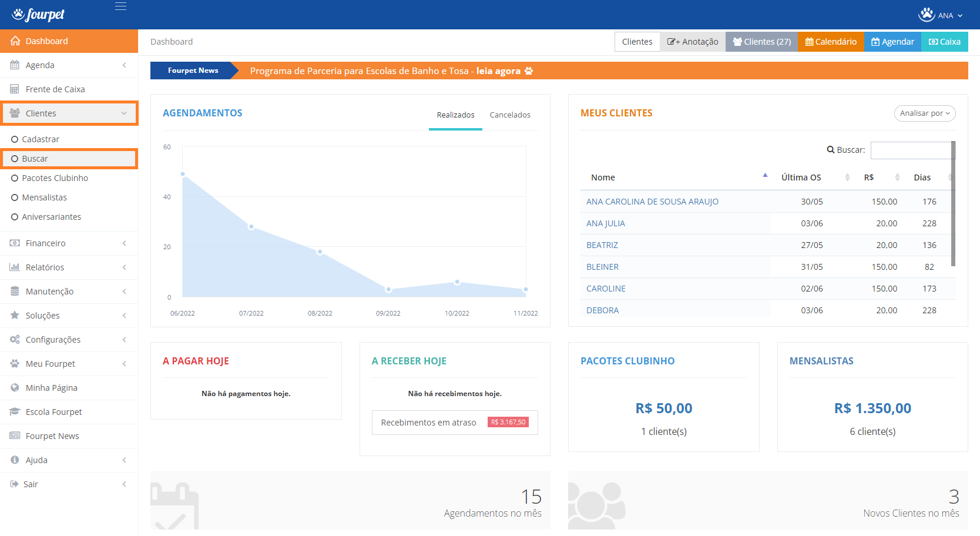Click the Sair logout icon
The height and width of the screenshot is (536, 980).
(x=14, y=484)
